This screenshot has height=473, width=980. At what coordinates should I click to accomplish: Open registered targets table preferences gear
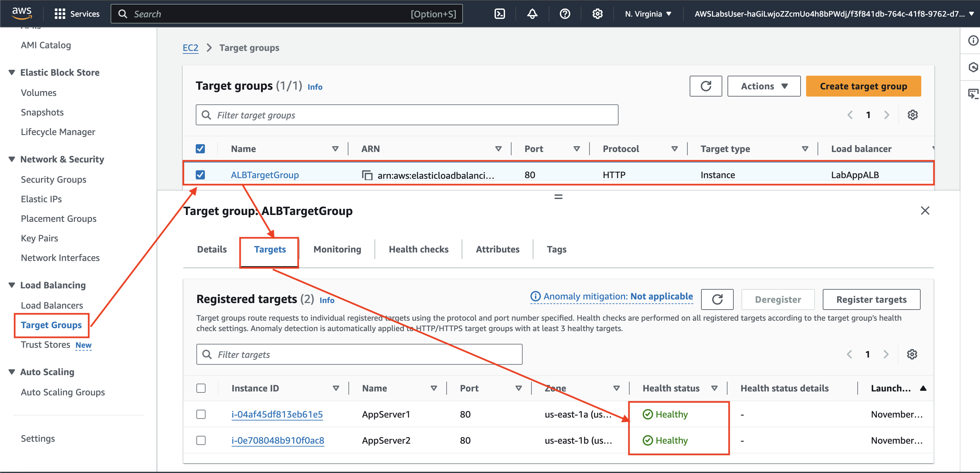pos(911,354)
